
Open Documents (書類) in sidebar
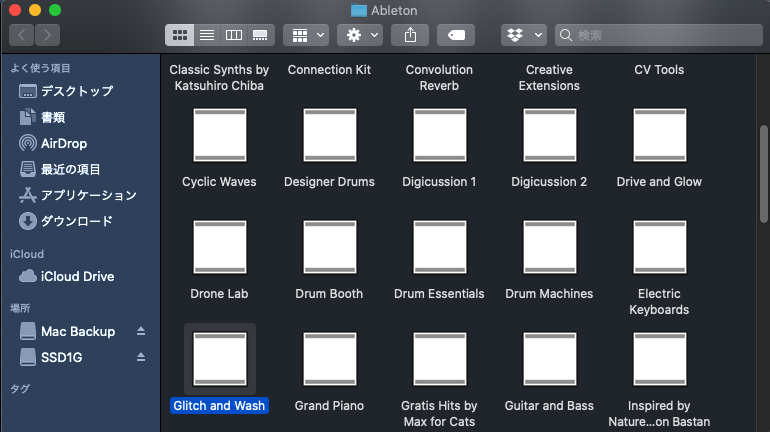pos(81,117)
